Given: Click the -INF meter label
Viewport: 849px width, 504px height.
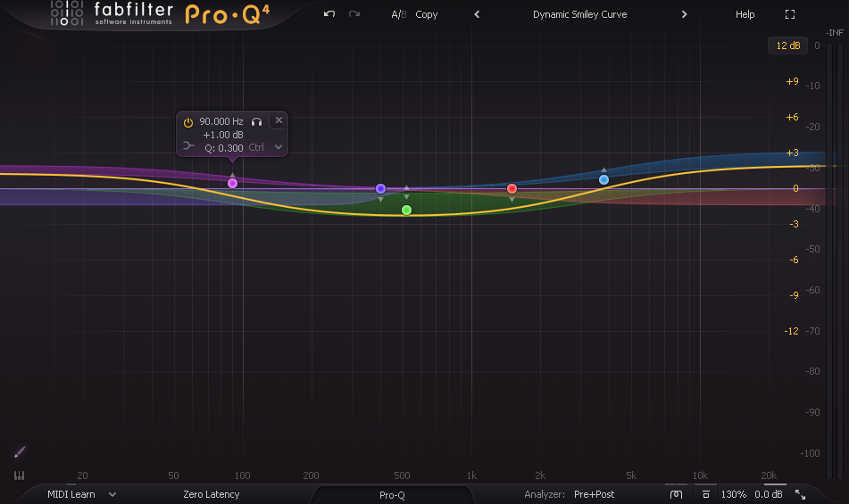Looking at the screenshot, I should click(x=835, y=32).
